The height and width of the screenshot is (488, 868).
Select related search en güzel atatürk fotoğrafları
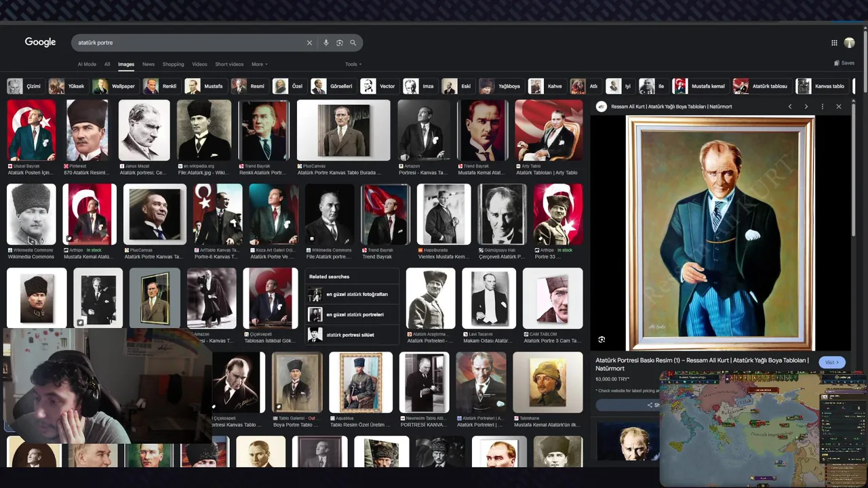tap(352, 295)
